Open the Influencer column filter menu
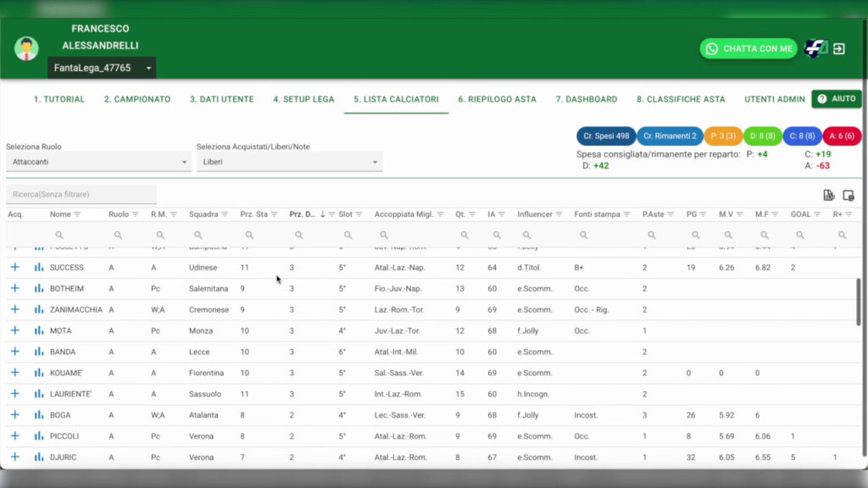 (559, 214)
